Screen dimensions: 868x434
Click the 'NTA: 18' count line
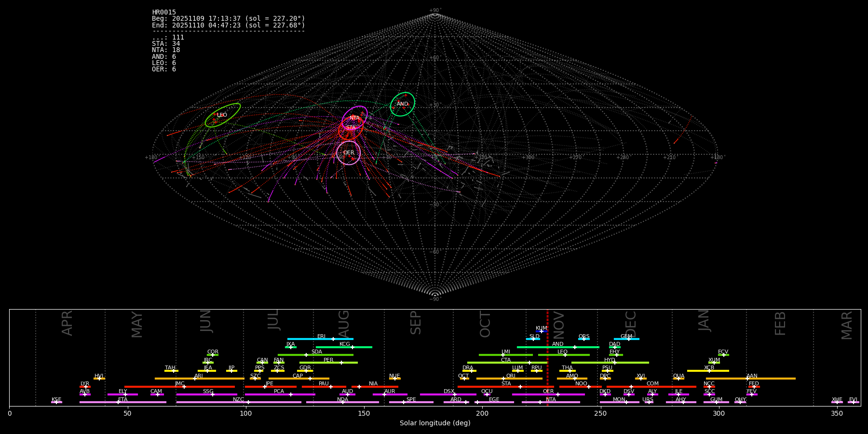[166, 50]
